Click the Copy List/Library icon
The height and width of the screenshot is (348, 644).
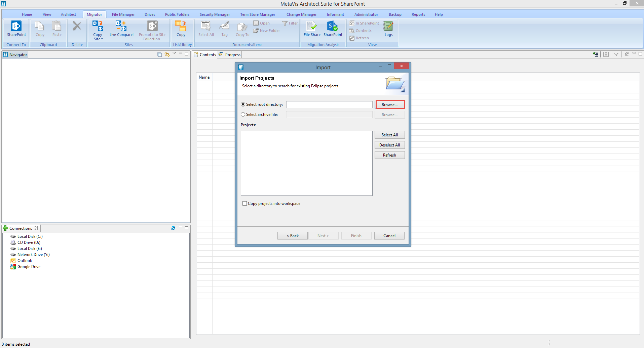click(x=181, y=26)
